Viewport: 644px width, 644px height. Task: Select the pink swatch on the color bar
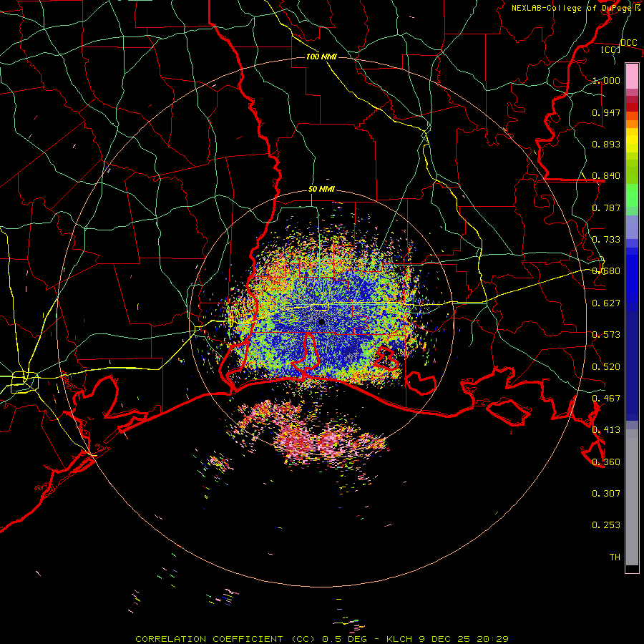(632, 76)
